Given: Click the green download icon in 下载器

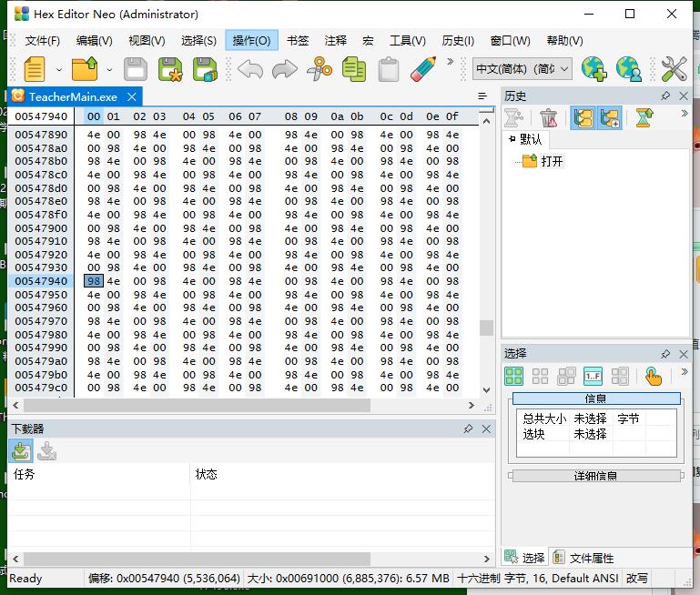Looking at the screenshot, I should [20, 450].
